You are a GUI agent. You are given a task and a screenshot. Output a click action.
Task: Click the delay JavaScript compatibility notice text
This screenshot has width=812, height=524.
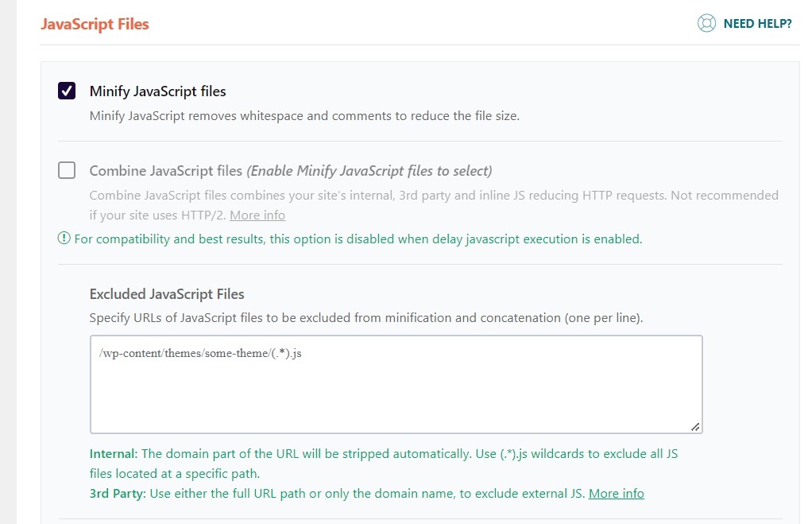(x=358, y=239)
